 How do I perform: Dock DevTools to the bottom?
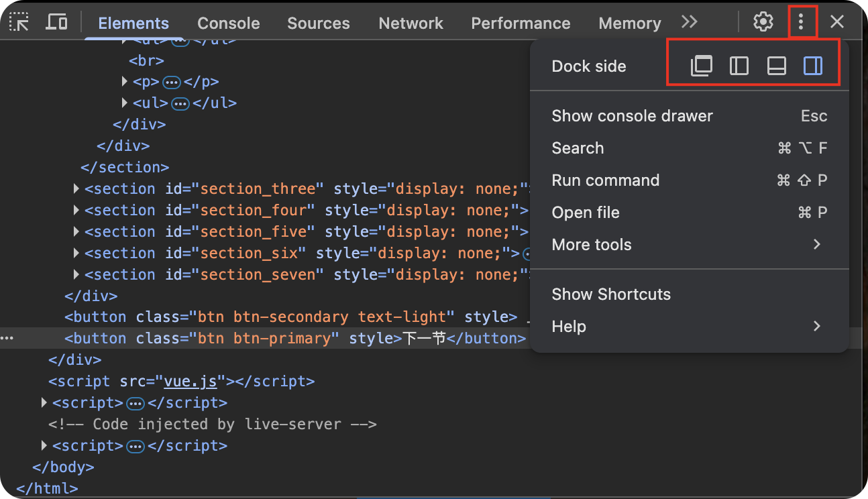tap(776, 66)
